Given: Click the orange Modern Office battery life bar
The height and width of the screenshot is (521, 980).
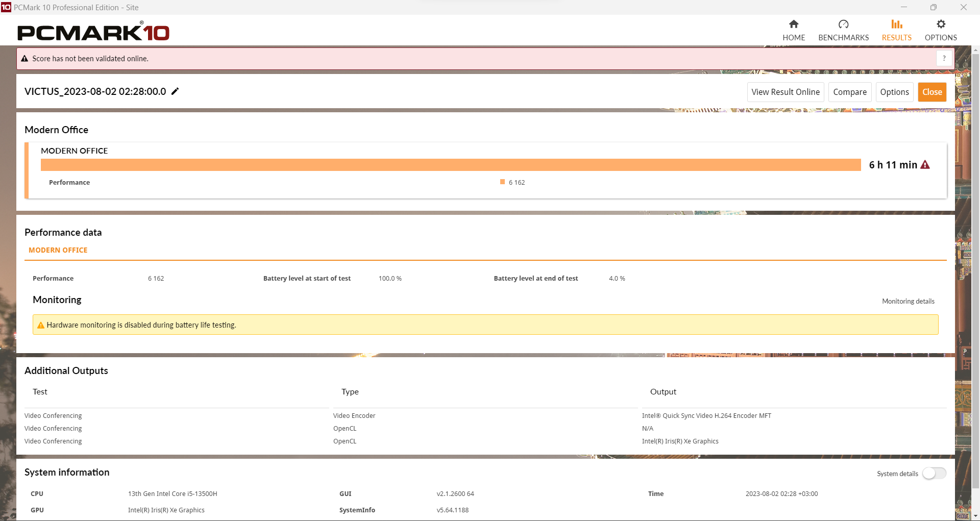Looking at the screenshot, I should pos(450,165).
